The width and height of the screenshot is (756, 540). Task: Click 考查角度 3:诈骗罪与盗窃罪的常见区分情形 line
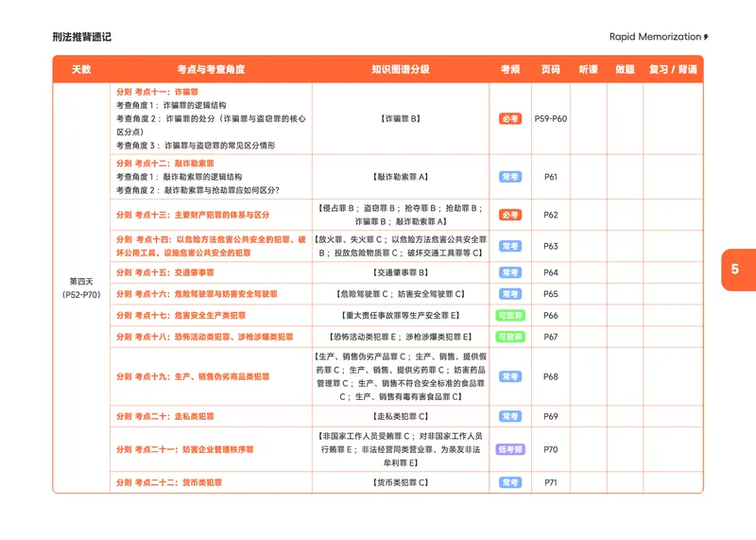pyautogui.click(x=196, y=146)
